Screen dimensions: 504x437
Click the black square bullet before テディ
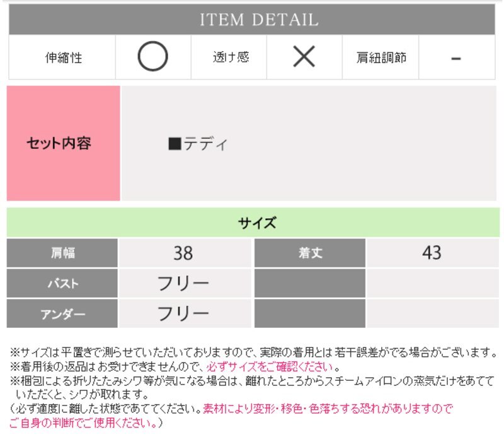coord(175,144)
